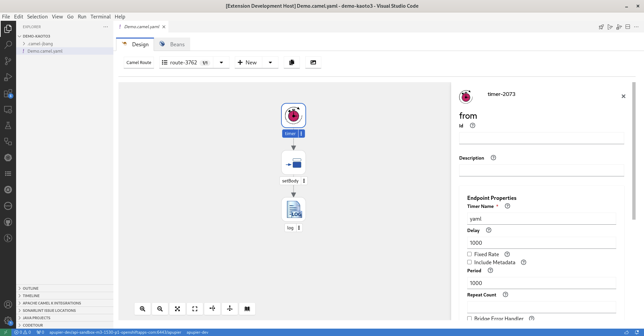Image resolution: width=644 pixels, height=336 pixels.
Task: Enable the Include Metadata checkbox
Action: 470,262
